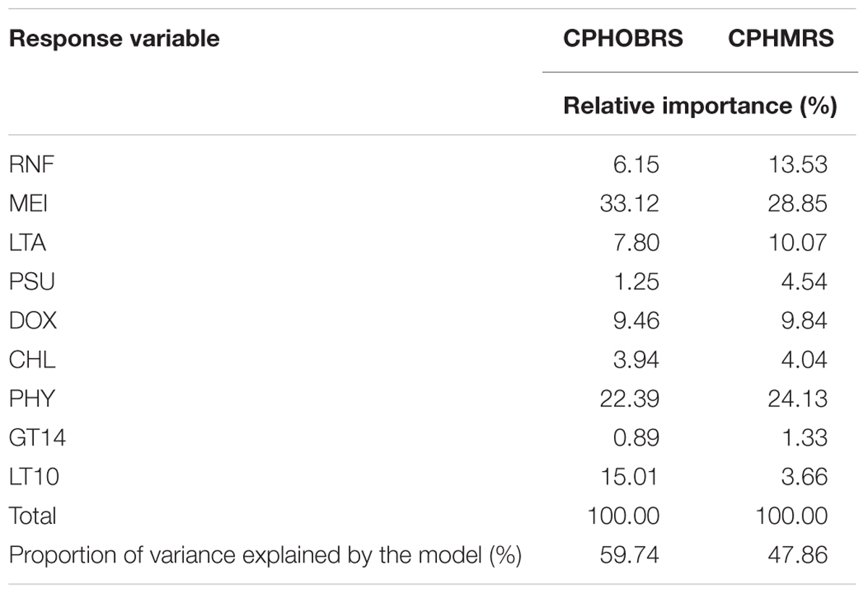Select the LTA row label
868x594 pixels.
27,242
